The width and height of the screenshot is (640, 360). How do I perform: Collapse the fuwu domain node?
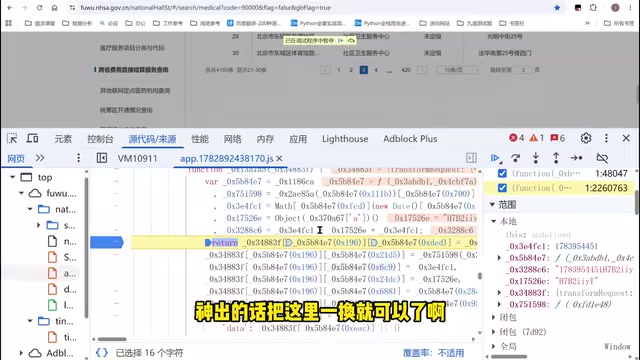pos(21,193)
